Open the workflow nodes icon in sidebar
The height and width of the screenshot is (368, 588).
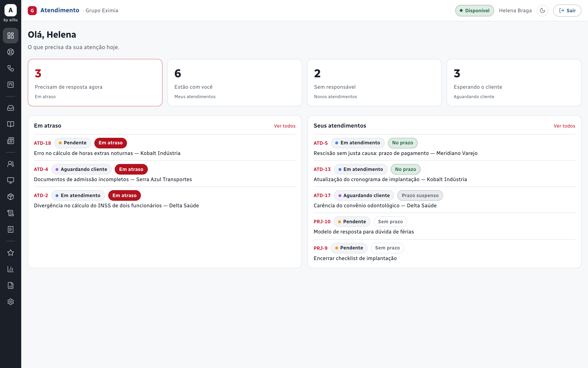coord(10,68)
